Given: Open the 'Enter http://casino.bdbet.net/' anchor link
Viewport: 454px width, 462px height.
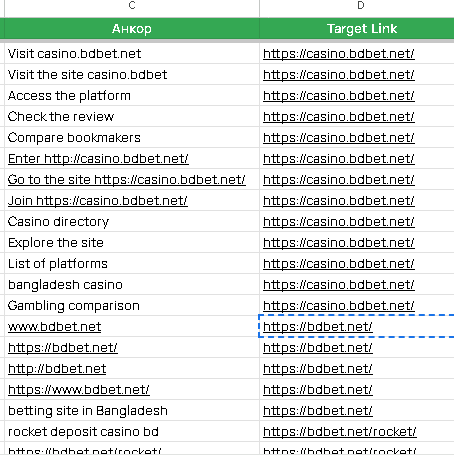Looking at the screenshot, I should 98,159.
